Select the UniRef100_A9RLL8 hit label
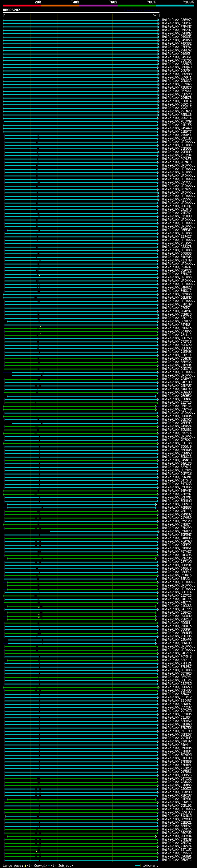The width and height of the screenshot is (197, 868). (177, 115)
